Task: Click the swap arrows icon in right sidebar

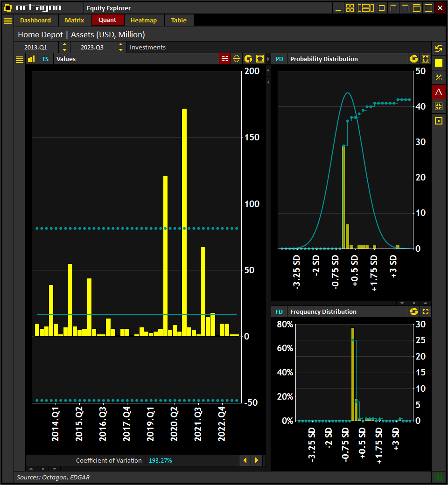Action: click(439, 48)
